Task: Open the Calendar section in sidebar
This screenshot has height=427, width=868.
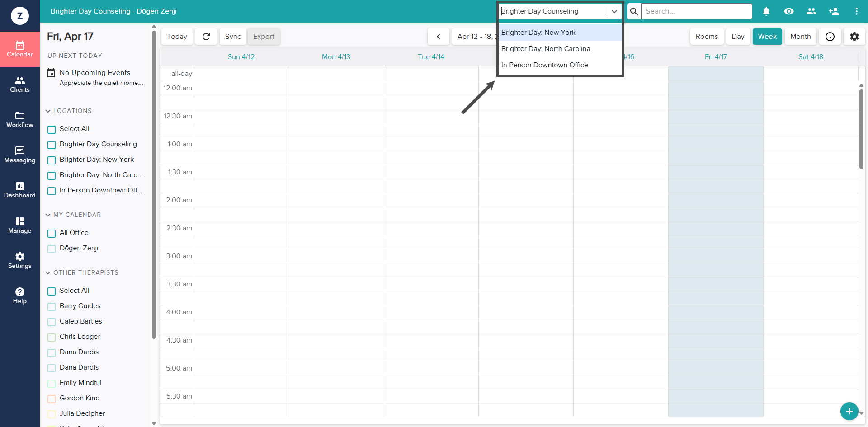Action: 20,49
